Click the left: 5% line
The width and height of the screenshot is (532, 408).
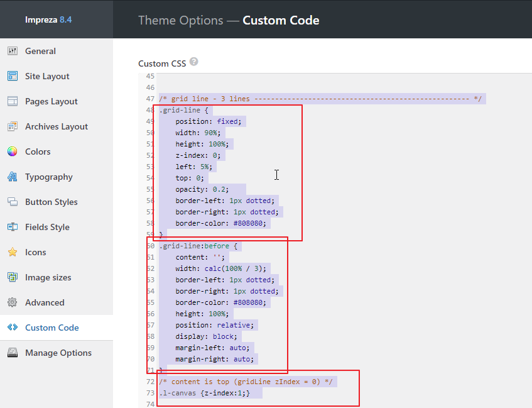point(193,167)
